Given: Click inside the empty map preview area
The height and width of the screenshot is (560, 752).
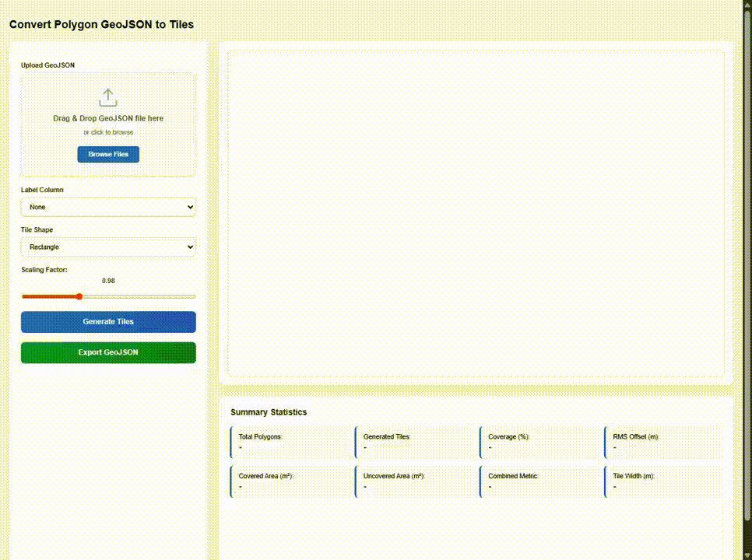Looking at the screenshot, I should 476,214.
